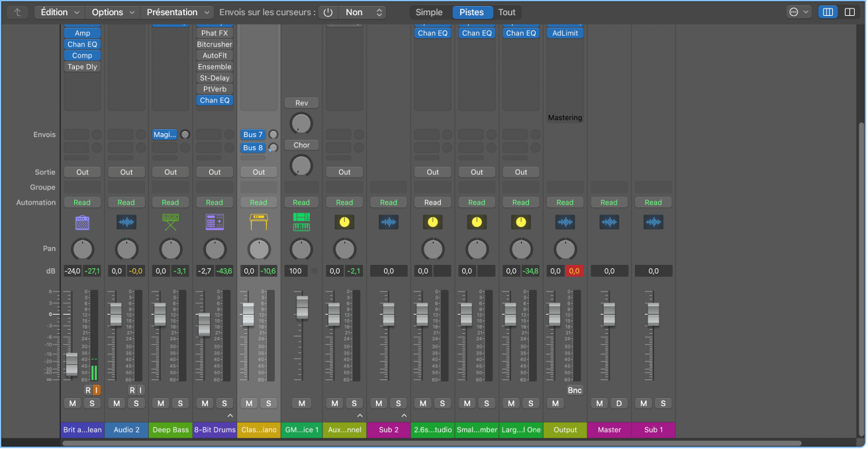The height and width of the screenshot is (449, 868).
Task: Switch to the Pistes mixer tab
Action: (x=472, y=12)
